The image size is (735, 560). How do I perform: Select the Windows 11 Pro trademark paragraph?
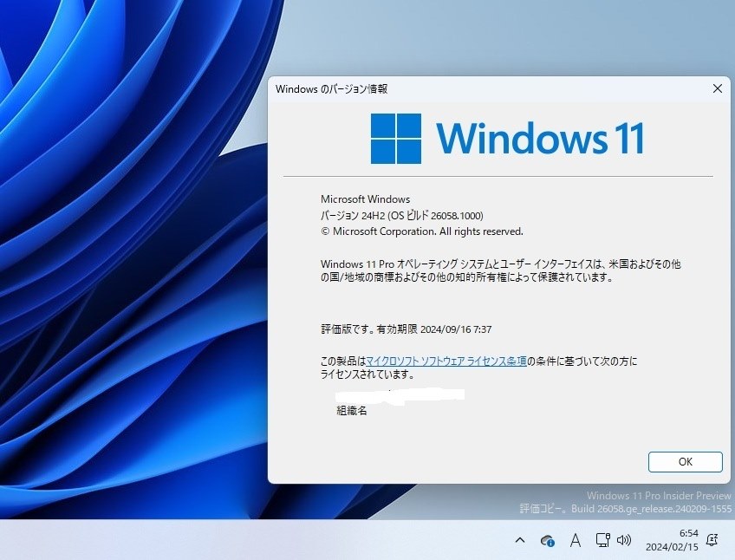(501, 270)
